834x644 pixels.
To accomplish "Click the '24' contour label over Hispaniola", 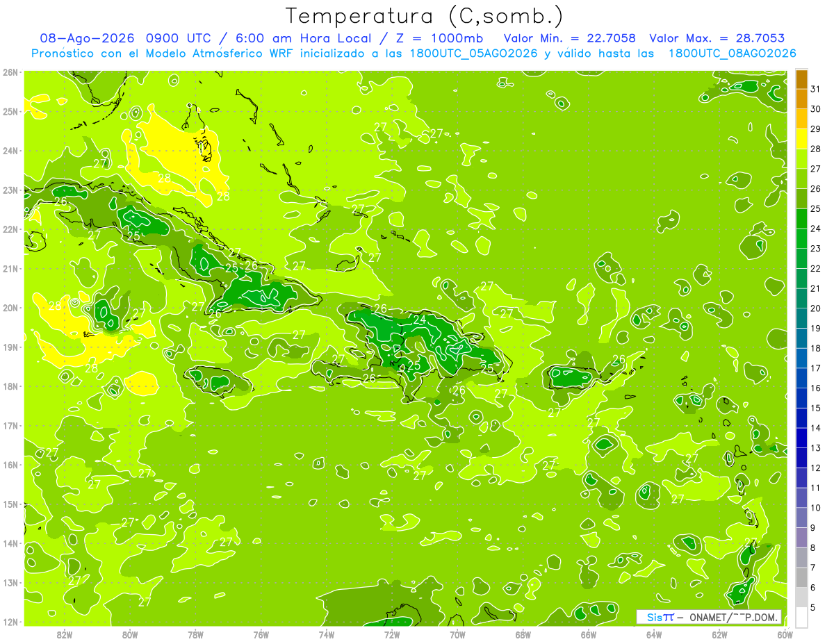I will pyautogui.click(x=419, y=320).
